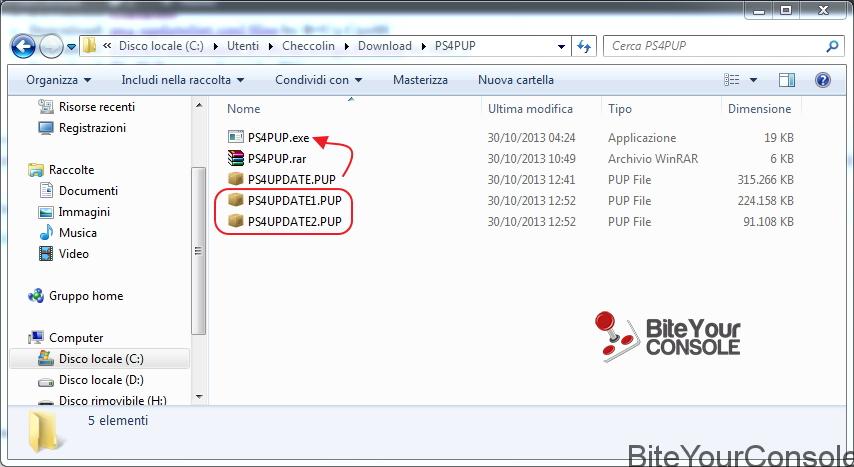Show hidden breadcrumb levels via double chevron

tap(107, 46)
